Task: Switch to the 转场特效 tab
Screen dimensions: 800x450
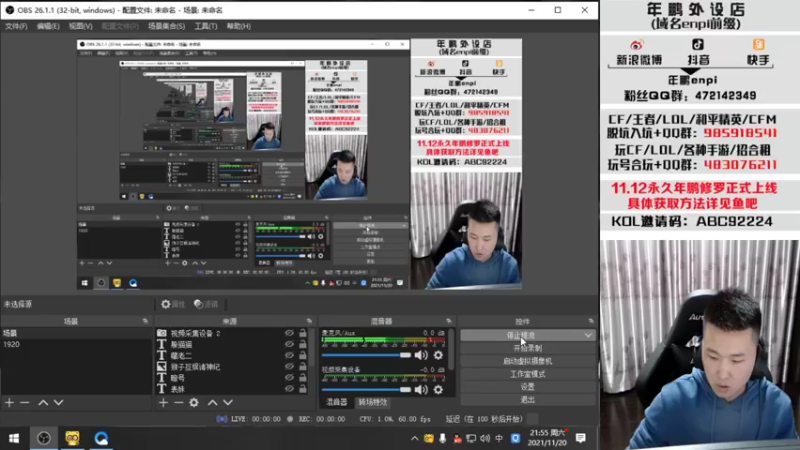Action: (372, 402)
